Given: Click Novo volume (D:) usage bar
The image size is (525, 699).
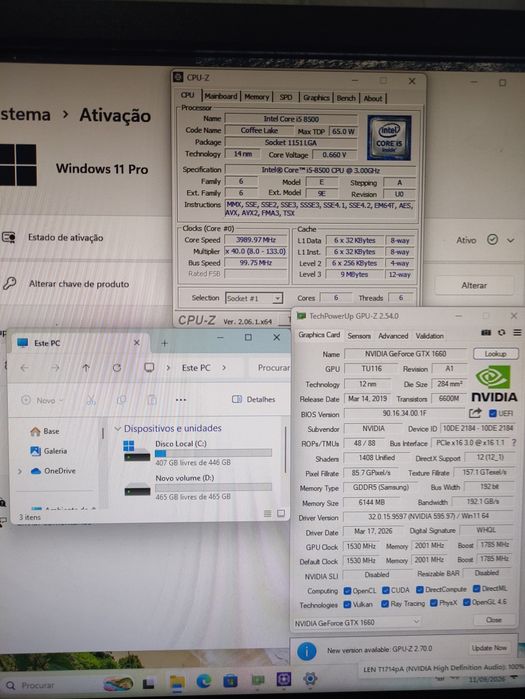Looking at the screenshot, I should (x=213, y=487).
